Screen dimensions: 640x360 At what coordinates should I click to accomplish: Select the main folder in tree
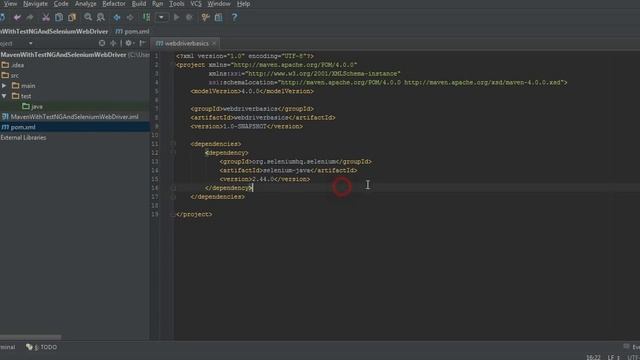coord(28,86)
